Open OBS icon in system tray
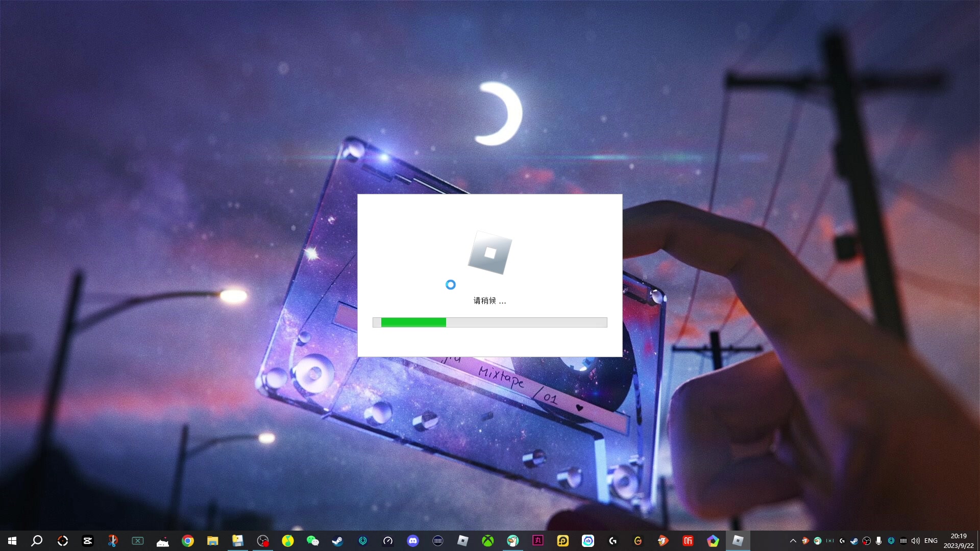This screenshot has width=980, height=551. pyautogui.click(x=866, y=541)
